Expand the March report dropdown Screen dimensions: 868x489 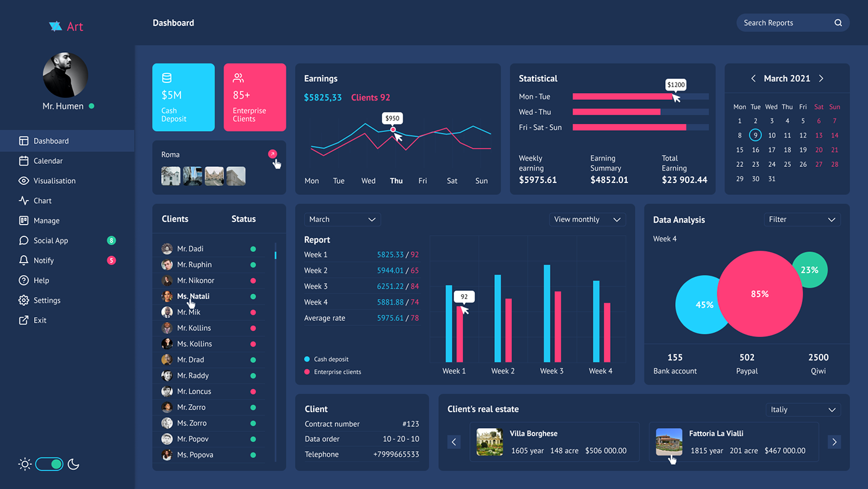[342, 219]
